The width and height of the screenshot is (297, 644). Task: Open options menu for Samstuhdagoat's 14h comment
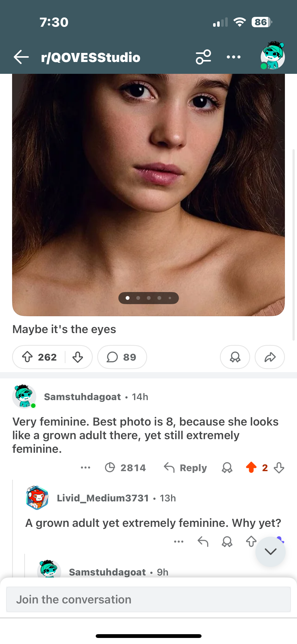coord(85,468)
